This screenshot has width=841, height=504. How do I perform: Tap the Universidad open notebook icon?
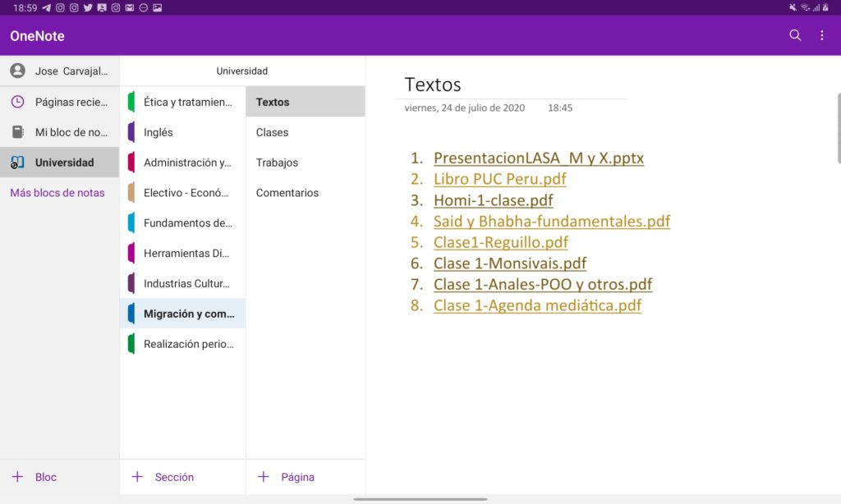(18, 162)
